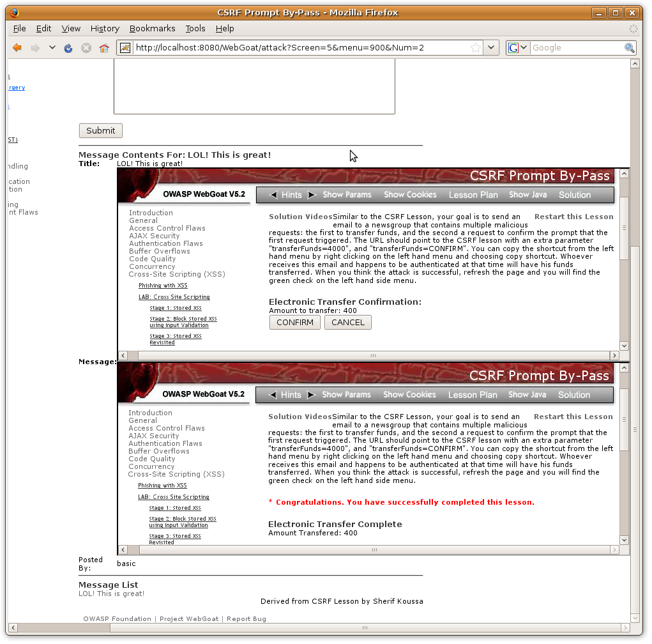Click the home icon in toolbar
Viewport: 652px width, 644px height.
tap(103, 48)
